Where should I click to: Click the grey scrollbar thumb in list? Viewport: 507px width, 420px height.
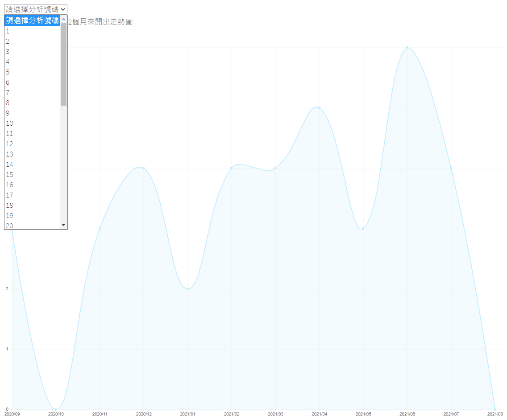(63, 64)
